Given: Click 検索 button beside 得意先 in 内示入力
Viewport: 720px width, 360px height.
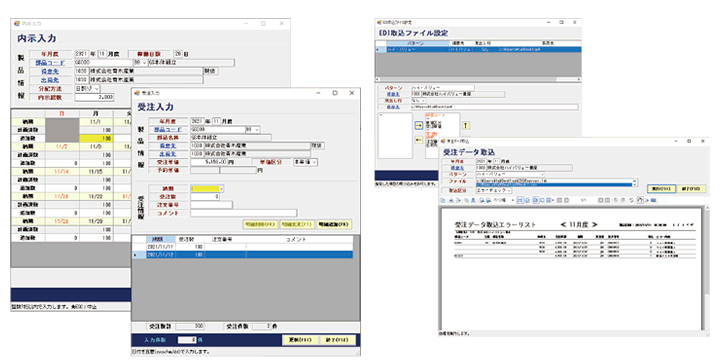Looking at the screenshot, I should pos(211,71).
